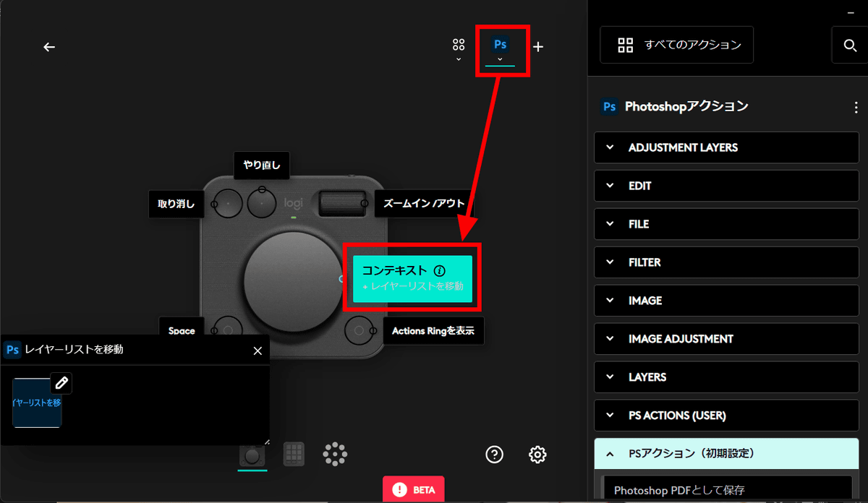The width and height of the screenshot is (868, 503).
Task: Open the Photoshop profile via the Ps icon
Action: pos(500,44)
